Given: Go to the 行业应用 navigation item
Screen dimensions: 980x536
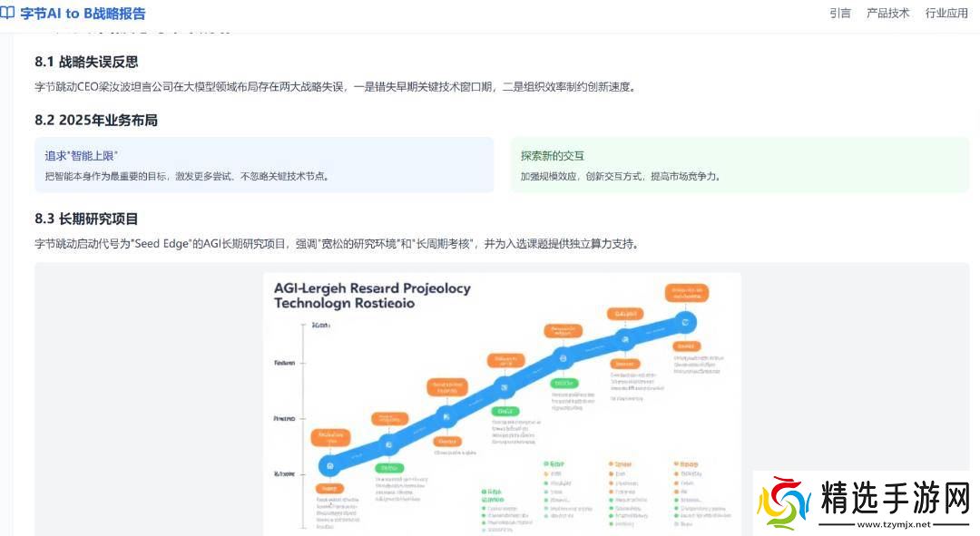Looking at the screenshot, I should click(946, 14).
